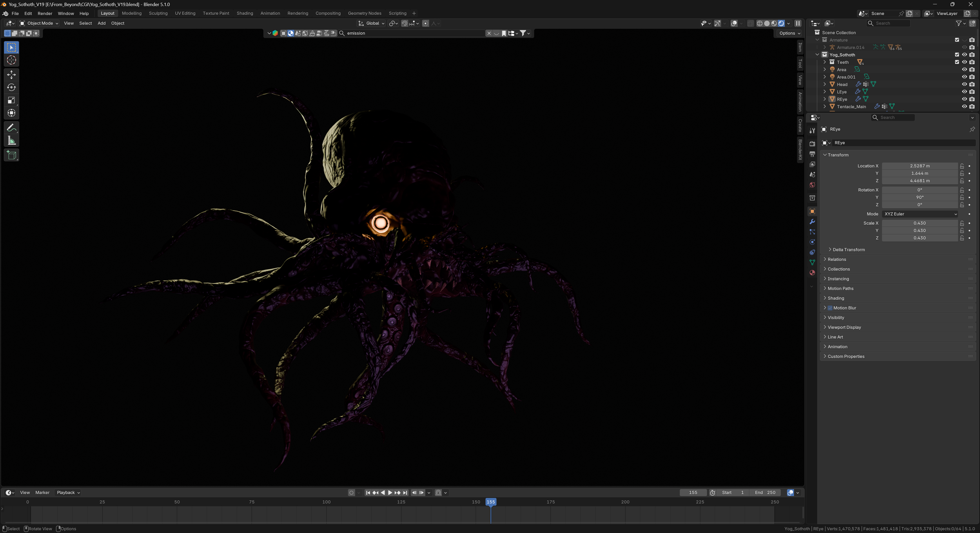
Task: Toggle snapping magnet in the header
Action: coord(405,23)
